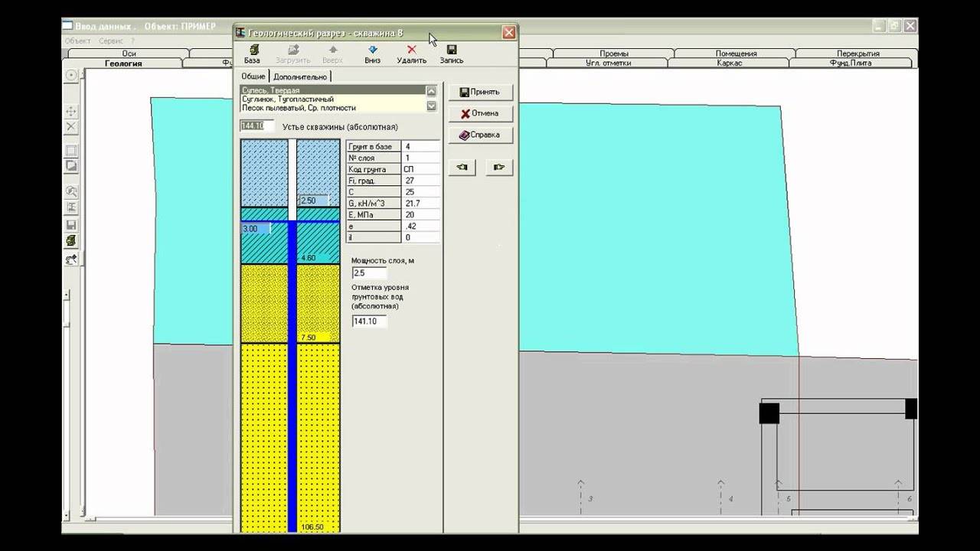Cancel dialog with Отмена button
Image resolution: width=980 pixels, height=551 pixels.
[x=480, y=113]
